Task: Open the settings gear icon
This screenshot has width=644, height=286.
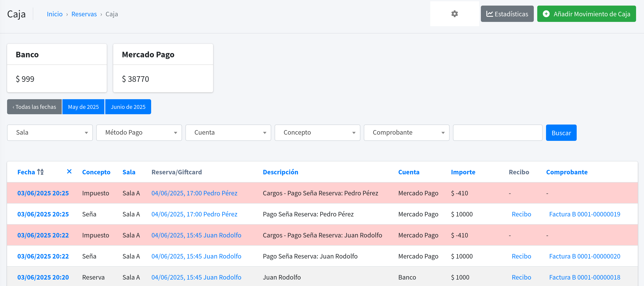Action: click(x=454, y=14)
